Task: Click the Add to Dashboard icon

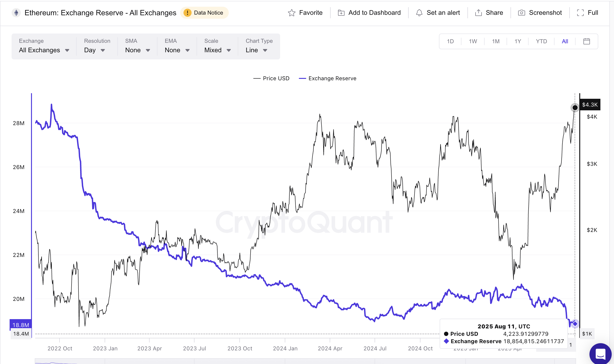Action: pos(341,13)
